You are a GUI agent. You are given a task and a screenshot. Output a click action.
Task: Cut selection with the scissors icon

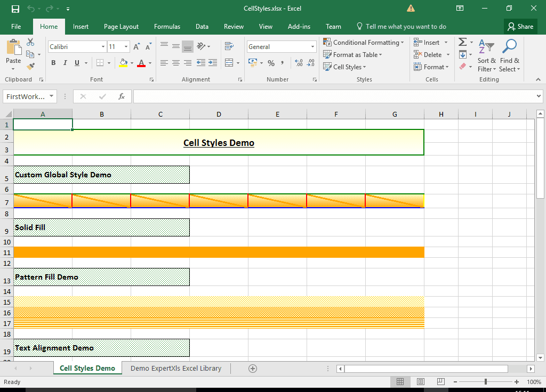[30, 42]
